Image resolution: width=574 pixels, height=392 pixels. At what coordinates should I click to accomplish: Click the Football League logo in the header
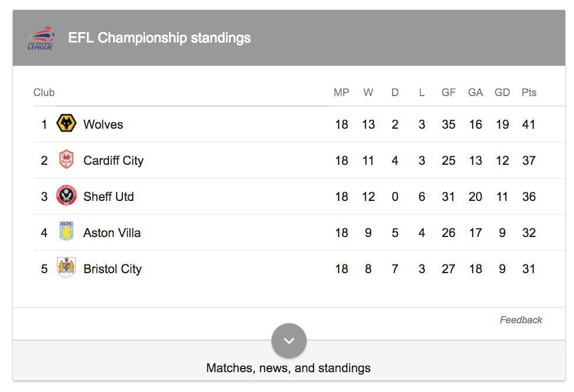tap(40, 37)
